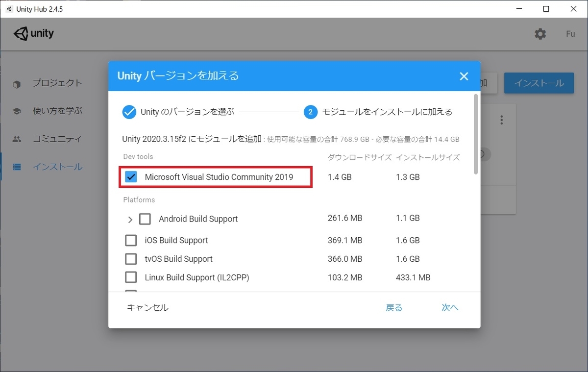Click the blue インストール button behind dialog
The width and height of the screenshot is (588, 372).
tap(539, 83)
